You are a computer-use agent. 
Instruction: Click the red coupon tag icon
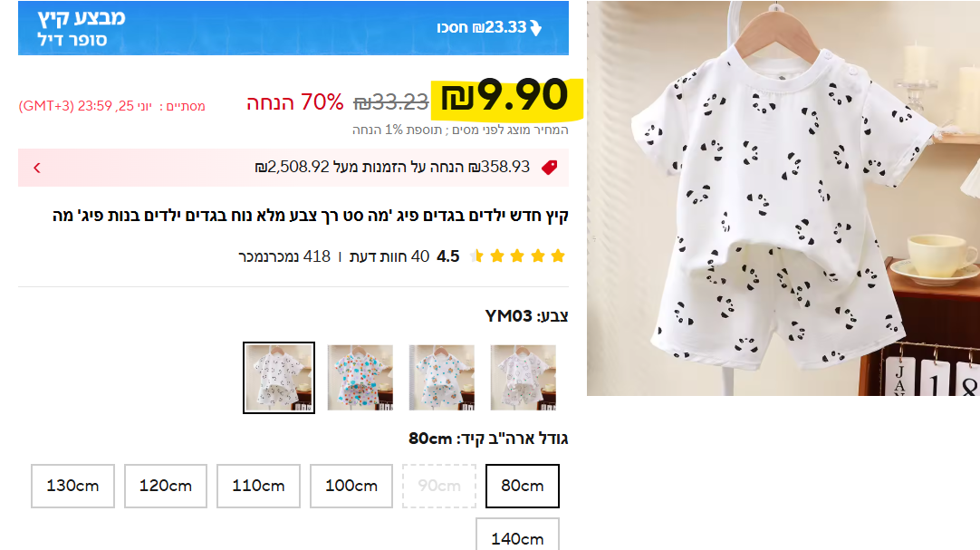pos(550,167)
